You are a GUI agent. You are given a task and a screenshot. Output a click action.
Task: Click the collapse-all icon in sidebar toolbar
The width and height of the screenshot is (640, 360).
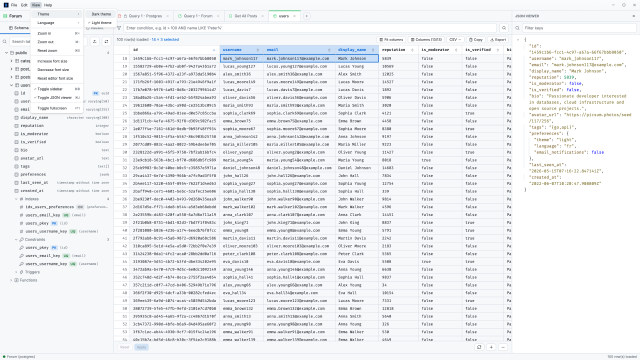94,41
